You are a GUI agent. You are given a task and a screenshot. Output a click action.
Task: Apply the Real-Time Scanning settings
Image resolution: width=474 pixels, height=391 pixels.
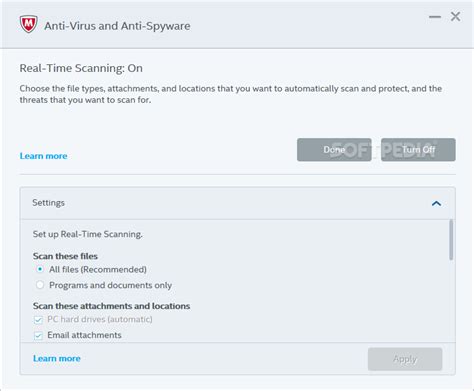coord(405,359)
